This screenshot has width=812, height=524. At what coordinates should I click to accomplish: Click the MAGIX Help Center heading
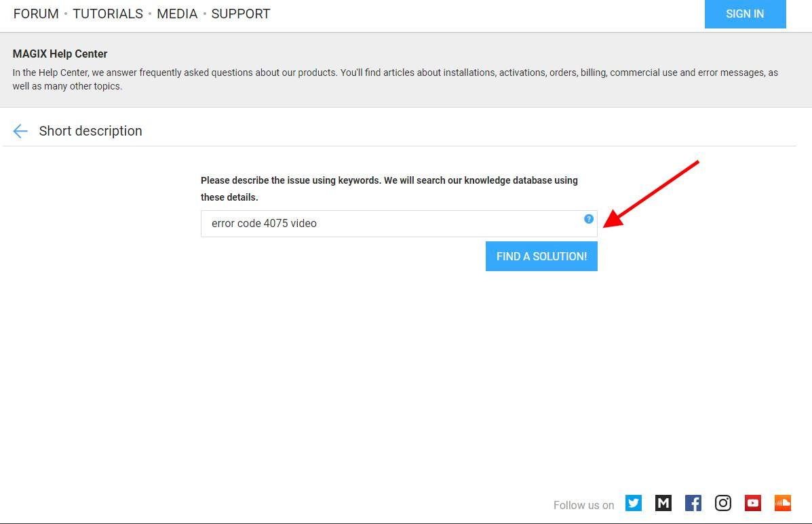point(60,54)
